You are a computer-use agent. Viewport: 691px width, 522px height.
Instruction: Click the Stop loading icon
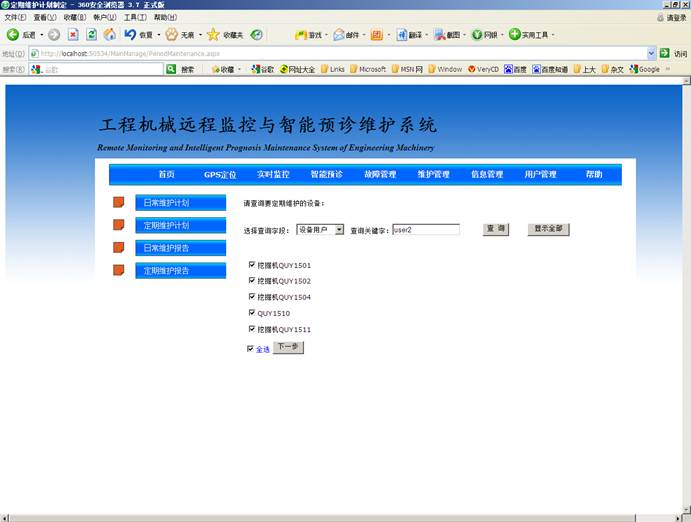click(73, 35)
